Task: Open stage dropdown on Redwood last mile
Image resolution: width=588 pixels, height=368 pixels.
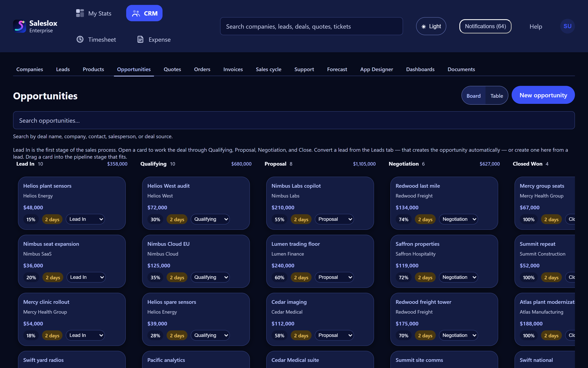Action: (x=459, y=219)
